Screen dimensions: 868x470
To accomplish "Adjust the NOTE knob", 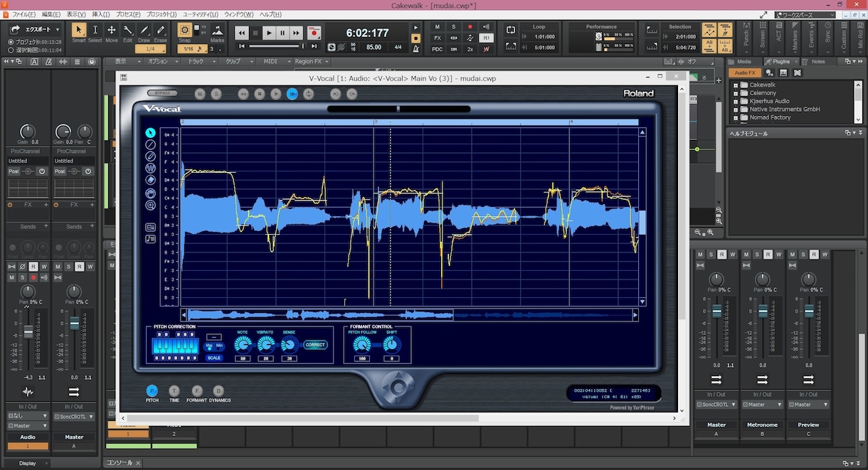I will (243, 345).
